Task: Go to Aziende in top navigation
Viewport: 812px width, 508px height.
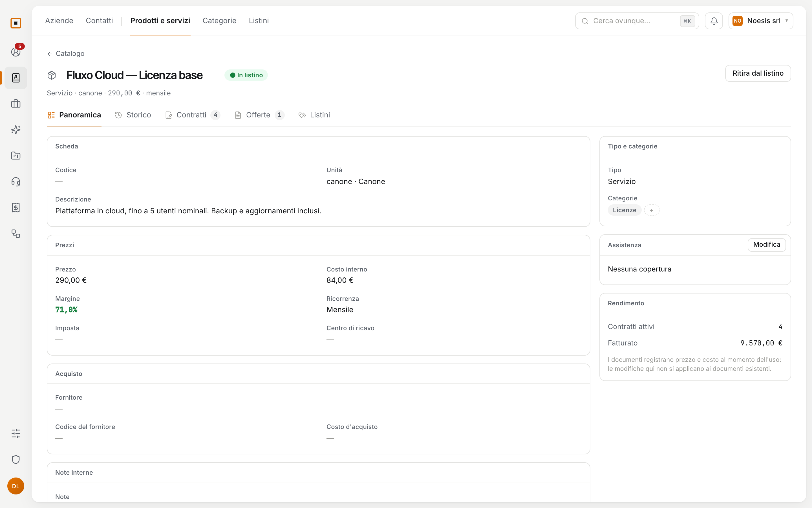Action: 59,21
